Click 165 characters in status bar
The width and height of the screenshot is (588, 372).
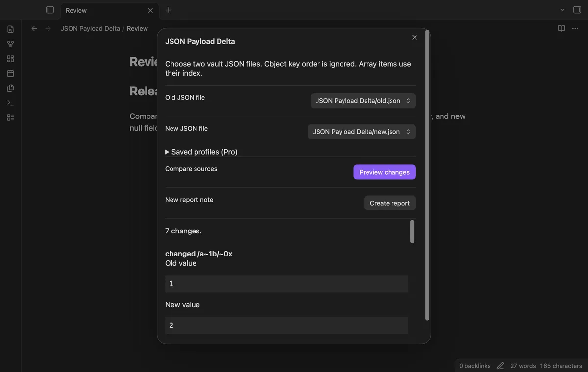[x=561, y=366]
